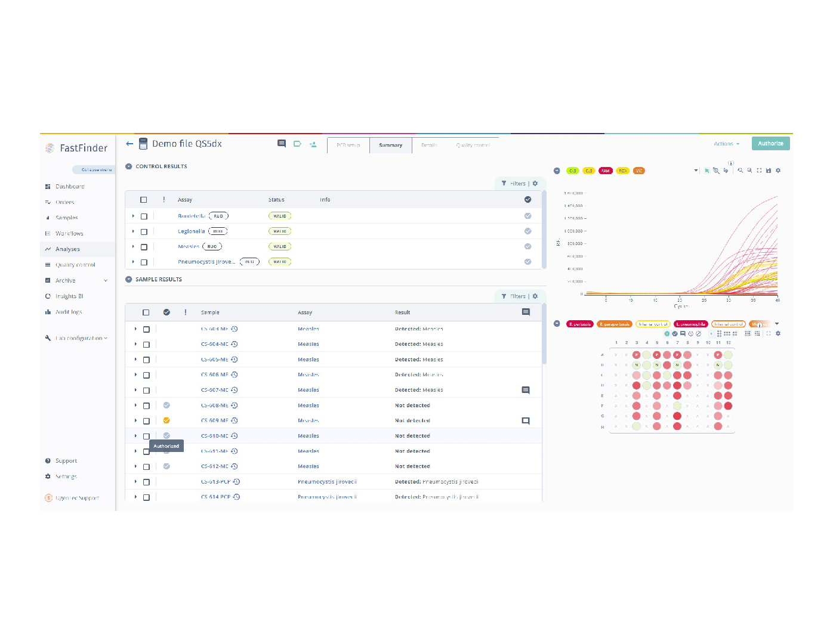The width and height of the screenshot is (833, 644).
Task: Check the Bordetella control row checkbox
Action: [144, 216]
